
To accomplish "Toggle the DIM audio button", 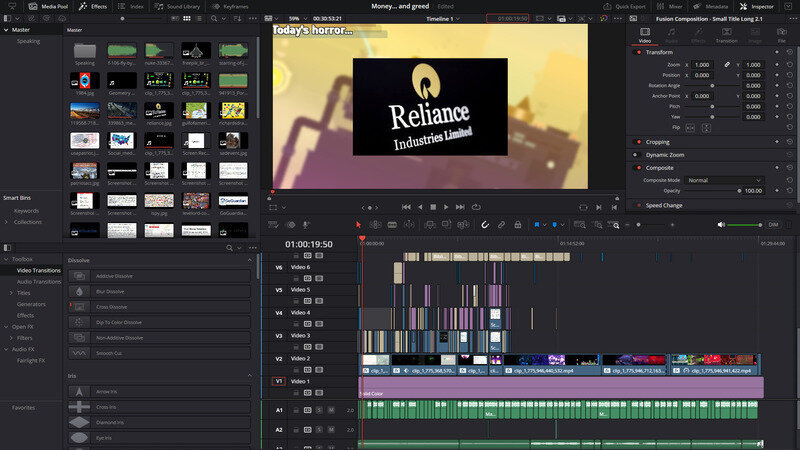I will [x=773, y=224].
